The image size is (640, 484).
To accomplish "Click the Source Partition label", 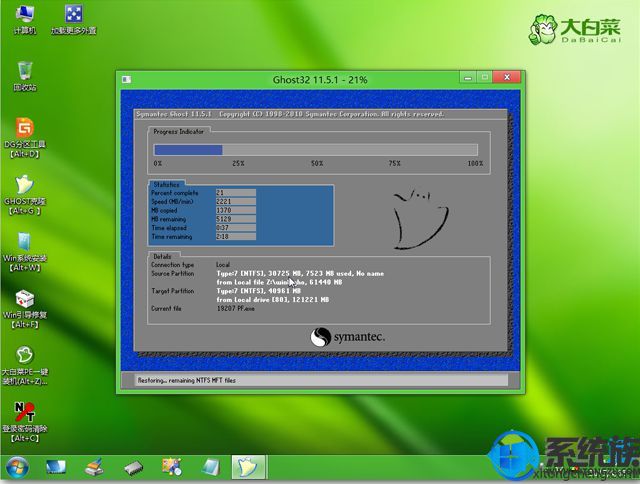I will (x=173, y=273).
